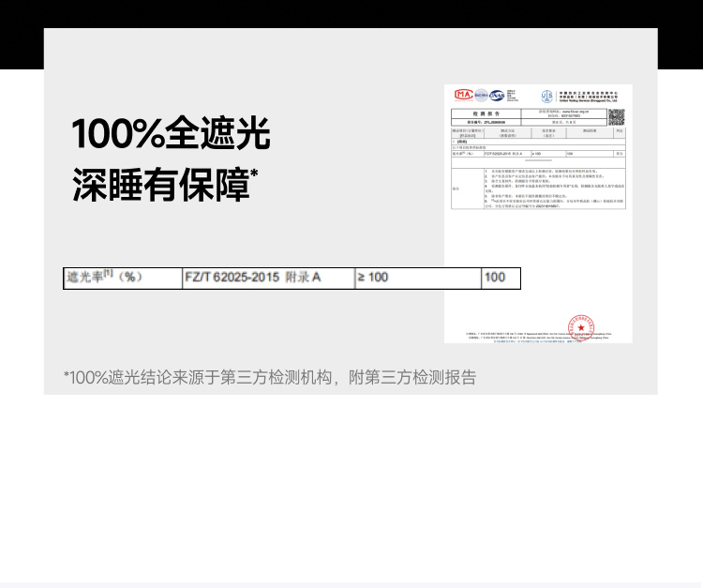Click the '检测报告' title in the report
The image size is (703, 588).
(486, 113)
